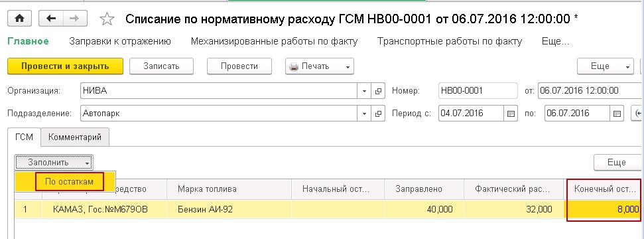Add document to favorites star
Image resolution: width=644 pixels, height=239 pixels.
(107, 19)
